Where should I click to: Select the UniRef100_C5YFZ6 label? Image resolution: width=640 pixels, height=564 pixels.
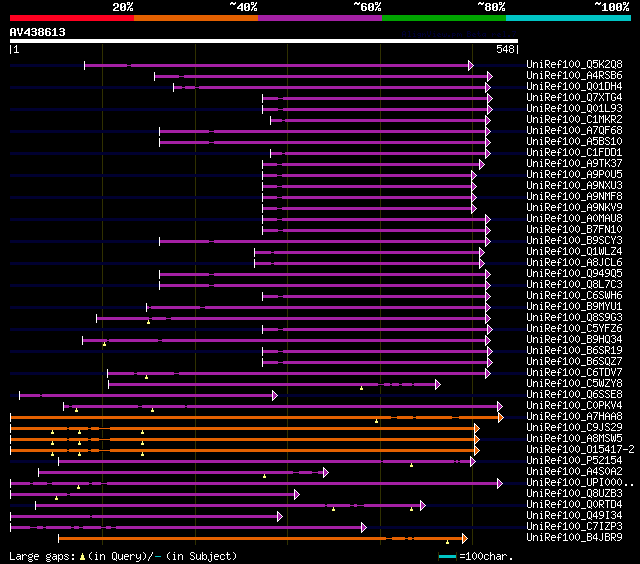574,329
